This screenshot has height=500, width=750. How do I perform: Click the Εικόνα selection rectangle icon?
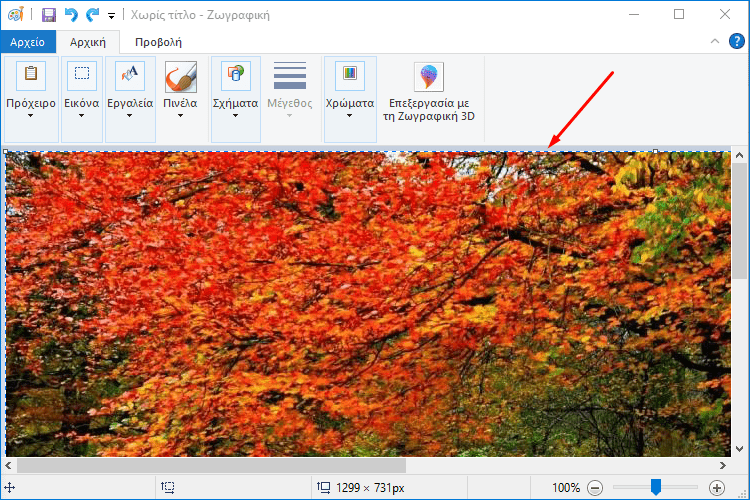(82, 76)
